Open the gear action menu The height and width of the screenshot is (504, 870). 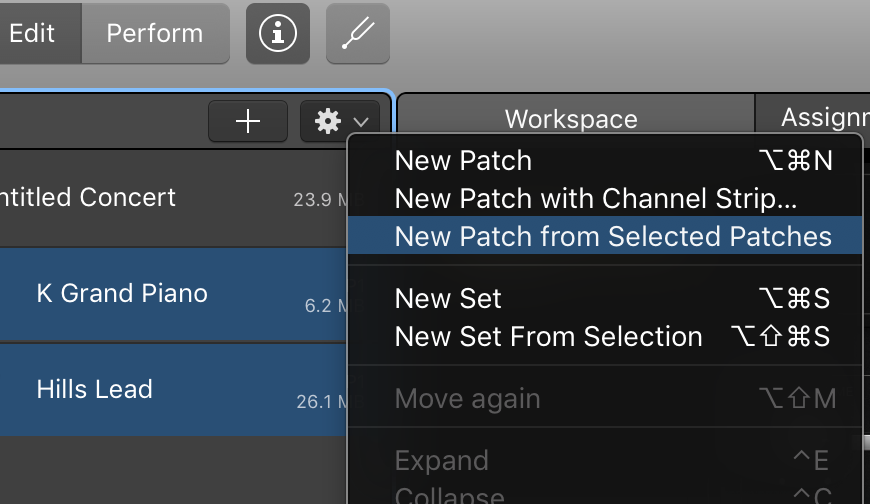pyautogui.click(x=328, y=121)
